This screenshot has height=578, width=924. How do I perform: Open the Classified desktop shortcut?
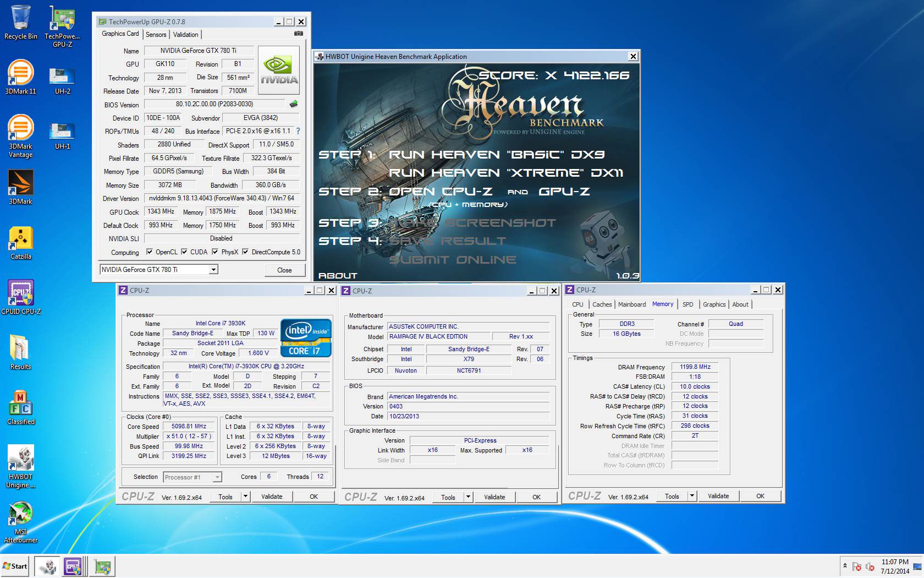click(x=21, y=407)
